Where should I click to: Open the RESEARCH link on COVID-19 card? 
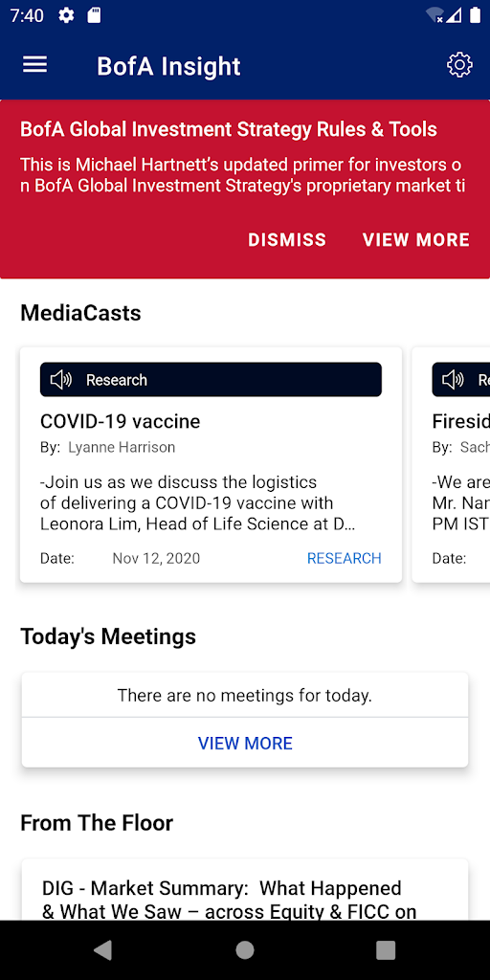point(344,558)
